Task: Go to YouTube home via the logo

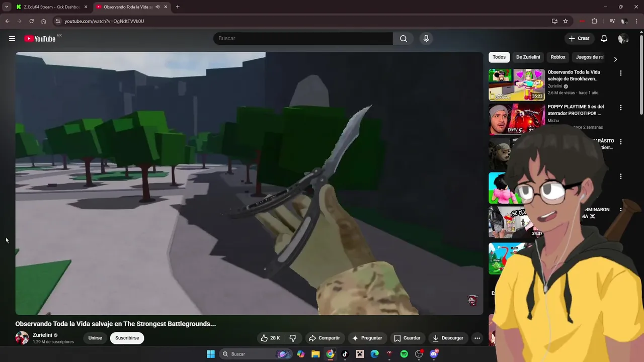Action: tap(40, 39)
